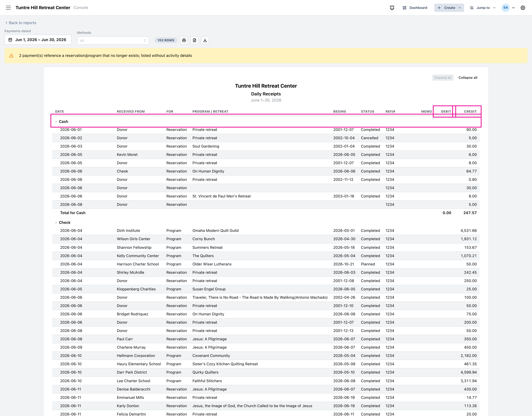Click the PROGRAM / RETREAT column header
The height and width of the screenshot is (416, 532).
click(x=210, y=111)
